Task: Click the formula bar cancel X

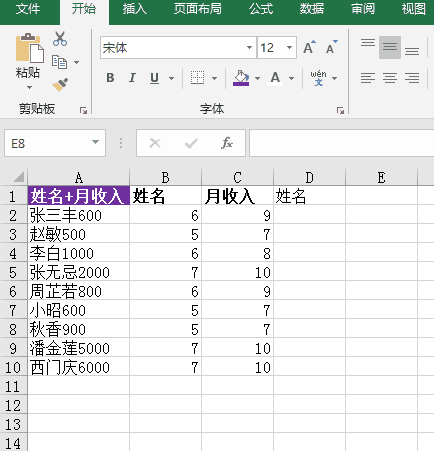Action: (x=155, y=143)
